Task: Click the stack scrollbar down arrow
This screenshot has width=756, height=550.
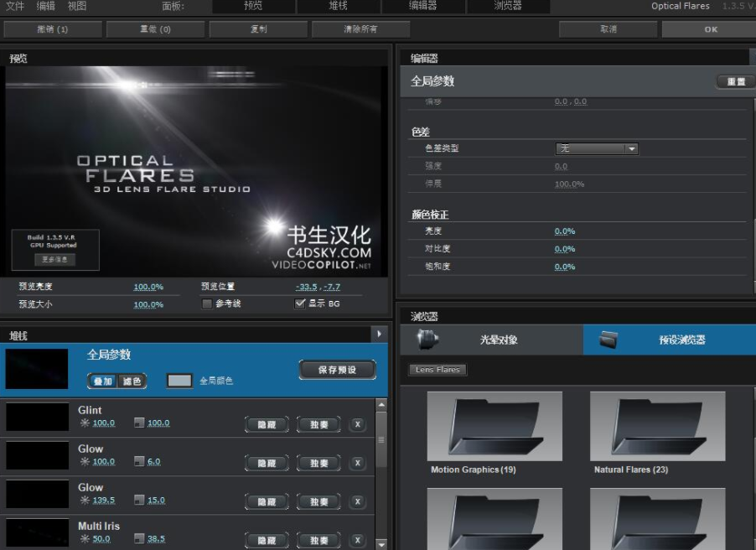Action: pos(381,544)
